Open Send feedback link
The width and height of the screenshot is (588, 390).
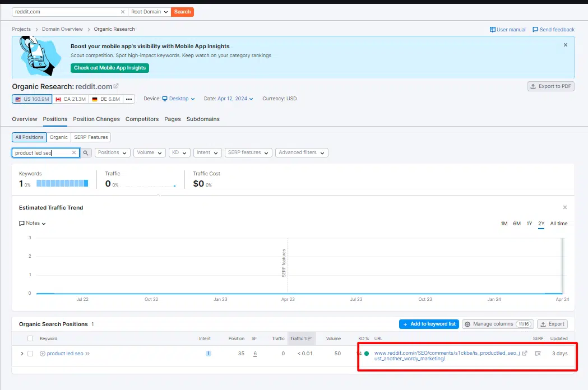tap(553, 30)
